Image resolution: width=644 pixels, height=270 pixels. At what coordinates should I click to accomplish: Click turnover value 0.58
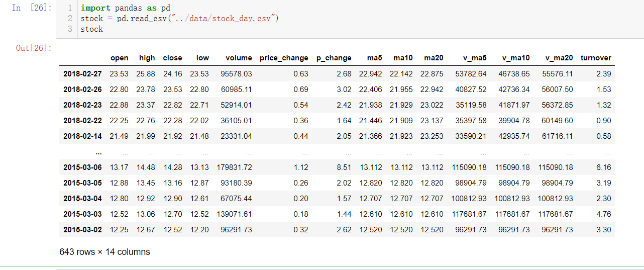point(604,136)
